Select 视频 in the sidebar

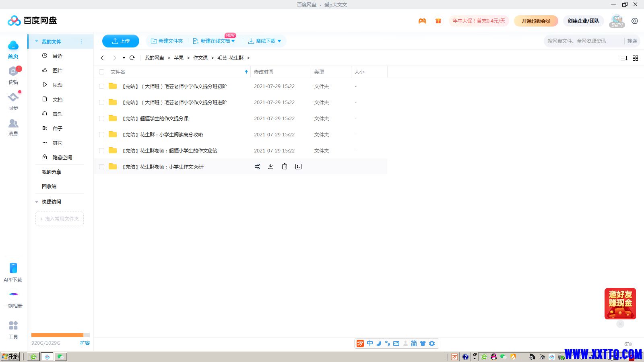coord(58,85)
